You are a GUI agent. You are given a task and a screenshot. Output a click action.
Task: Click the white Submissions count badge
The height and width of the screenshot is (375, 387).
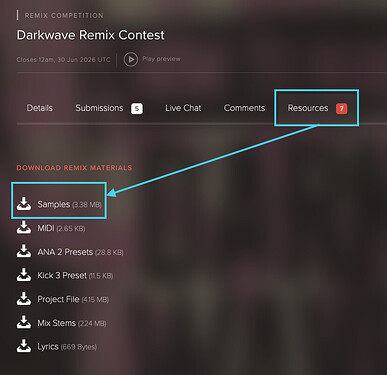(x=137, y=109)
